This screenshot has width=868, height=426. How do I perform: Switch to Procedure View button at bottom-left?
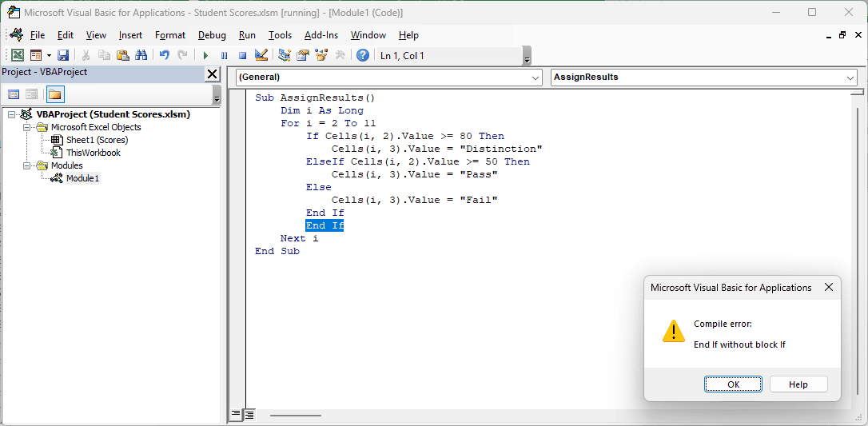[x=236, y=414]
